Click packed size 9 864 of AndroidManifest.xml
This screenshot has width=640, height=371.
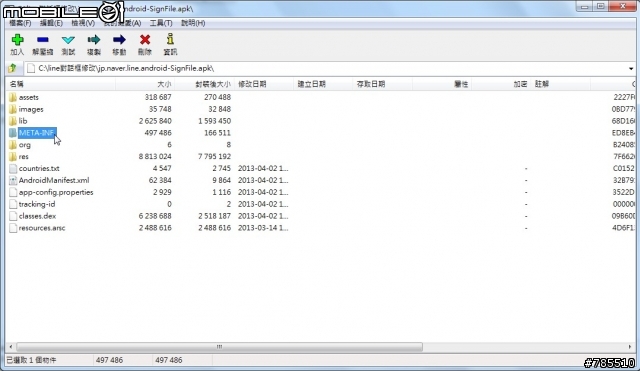coord(222,180)
